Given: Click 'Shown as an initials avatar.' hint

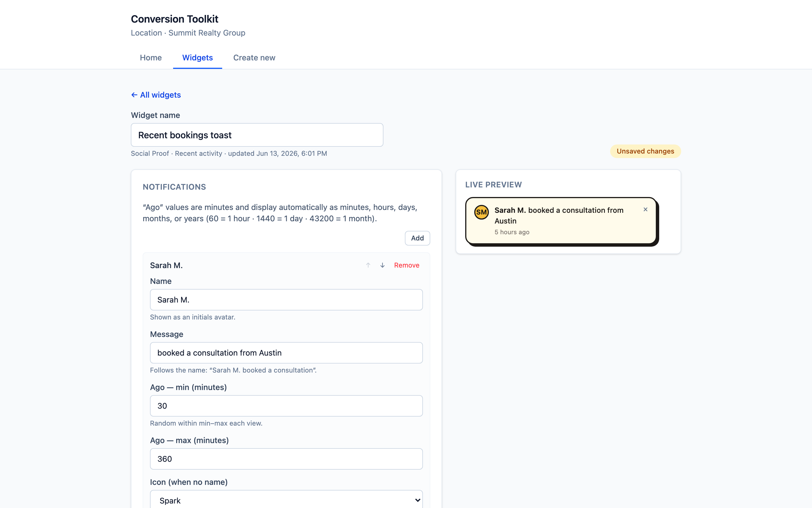Looking at the screenshot, I should point(193,317).
